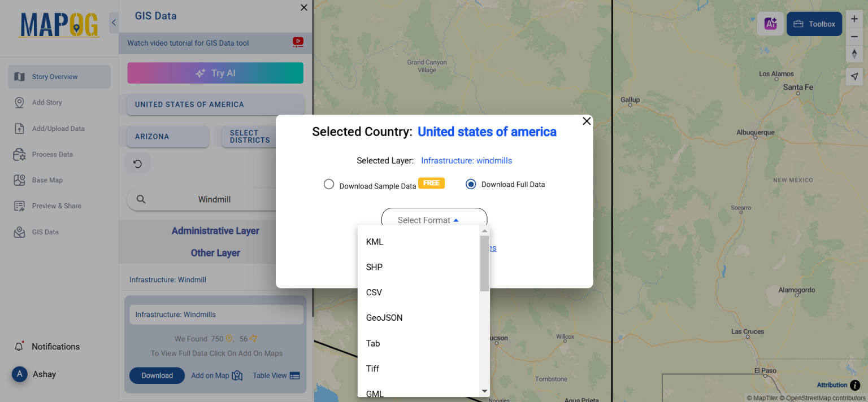
Task: Open the AI assistant icon near Toolbox
Action: [770, 24]
